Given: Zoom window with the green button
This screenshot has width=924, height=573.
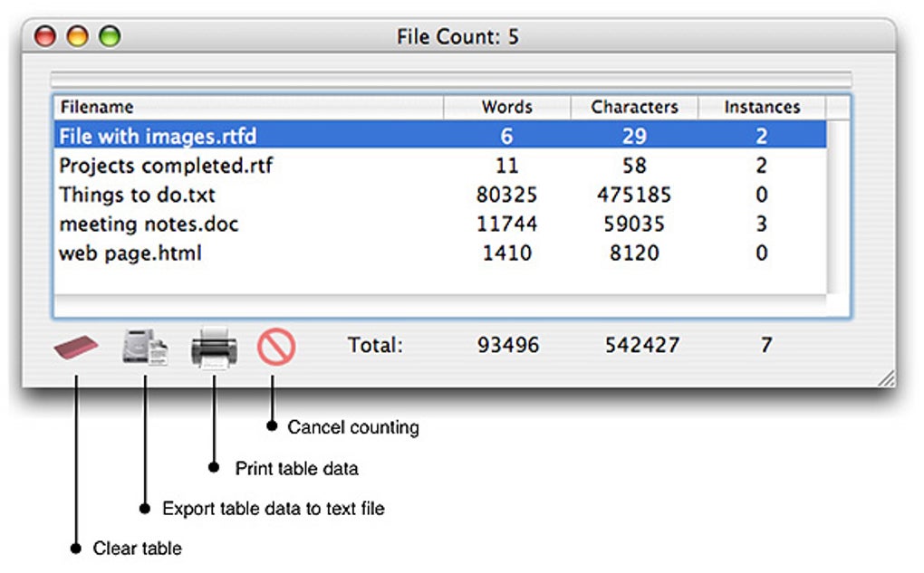Looking at the screenshot, I should tap(109, 37).
